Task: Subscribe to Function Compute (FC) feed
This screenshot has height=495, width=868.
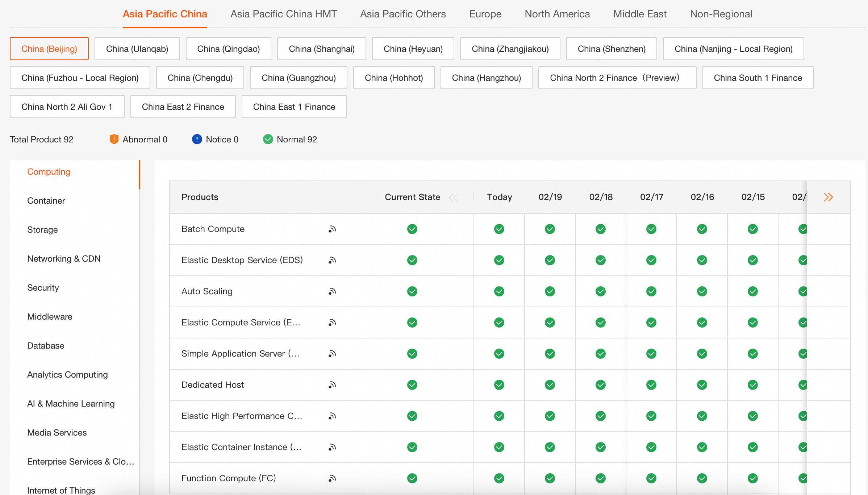Action: pyautogui.click(x=332, y=478)
